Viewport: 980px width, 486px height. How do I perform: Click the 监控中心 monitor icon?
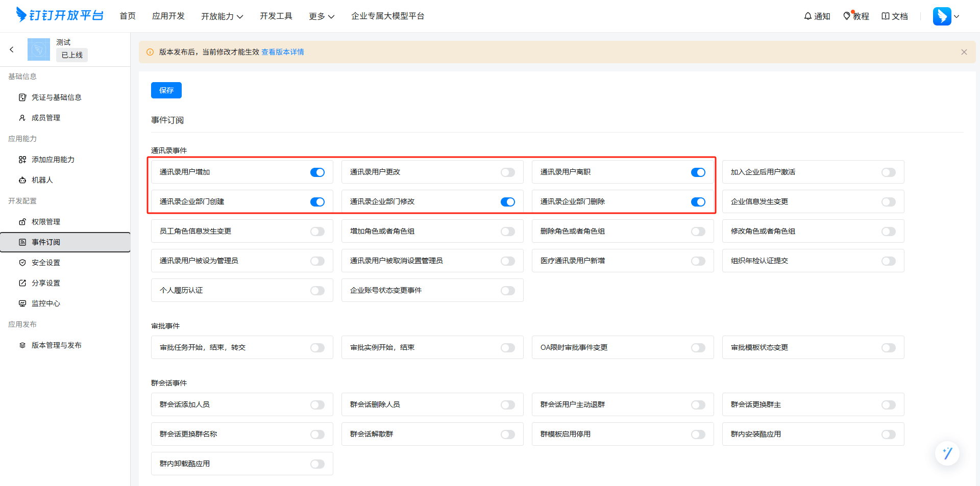(x=22, y=303)
